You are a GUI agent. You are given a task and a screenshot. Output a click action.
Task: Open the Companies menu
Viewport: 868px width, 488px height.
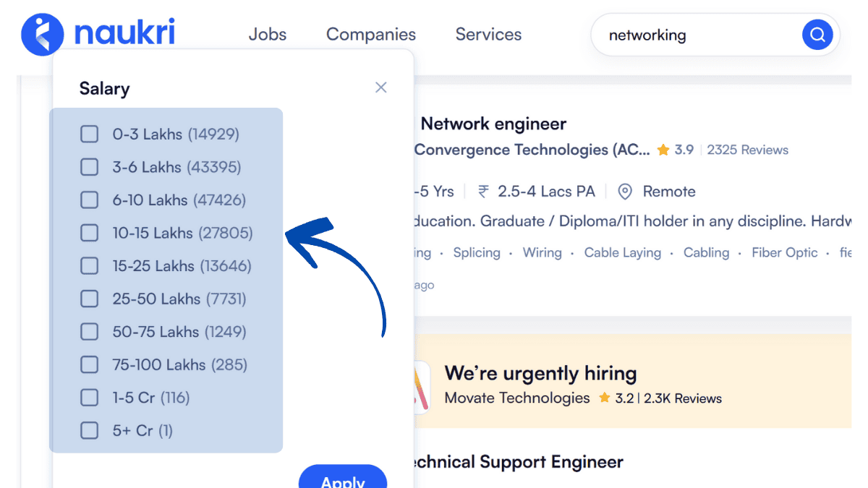click(x=371, y=34)
